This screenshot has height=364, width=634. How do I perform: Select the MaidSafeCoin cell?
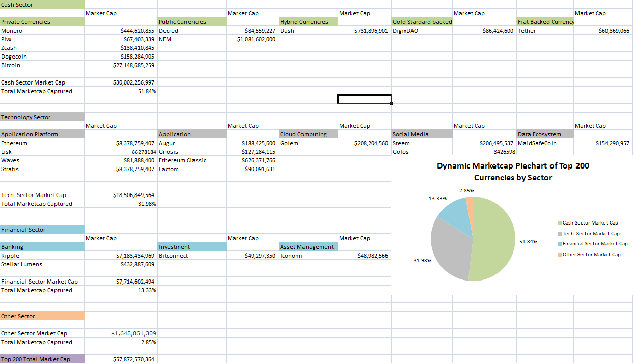point(545,143)
